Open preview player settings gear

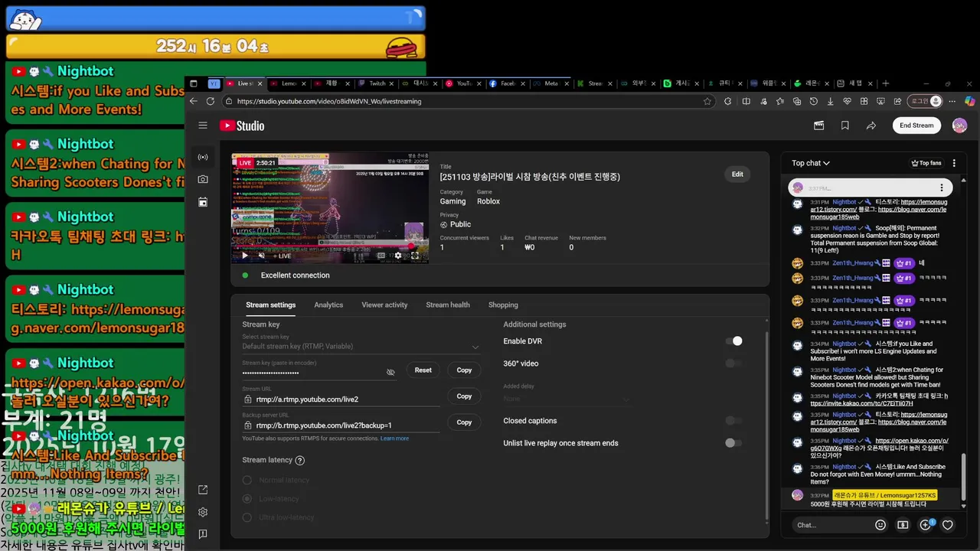coord(398,256)
